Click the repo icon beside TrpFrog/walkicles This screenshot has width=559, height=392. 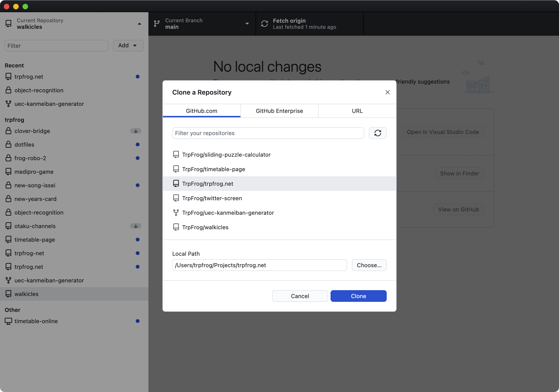click(176, 227)
